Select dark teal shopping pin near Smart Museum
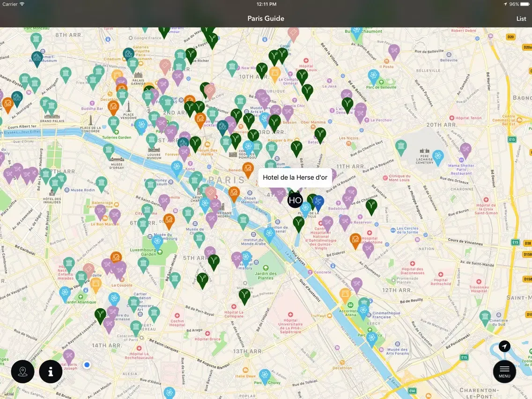Screen dimensions: 532x399 click(37, 58)
